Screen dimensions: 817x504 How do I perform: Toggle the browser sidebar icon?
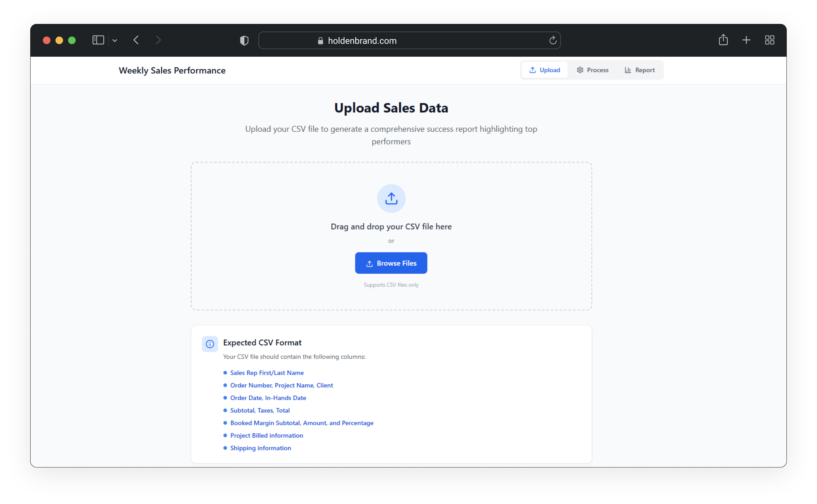[98, 40]
